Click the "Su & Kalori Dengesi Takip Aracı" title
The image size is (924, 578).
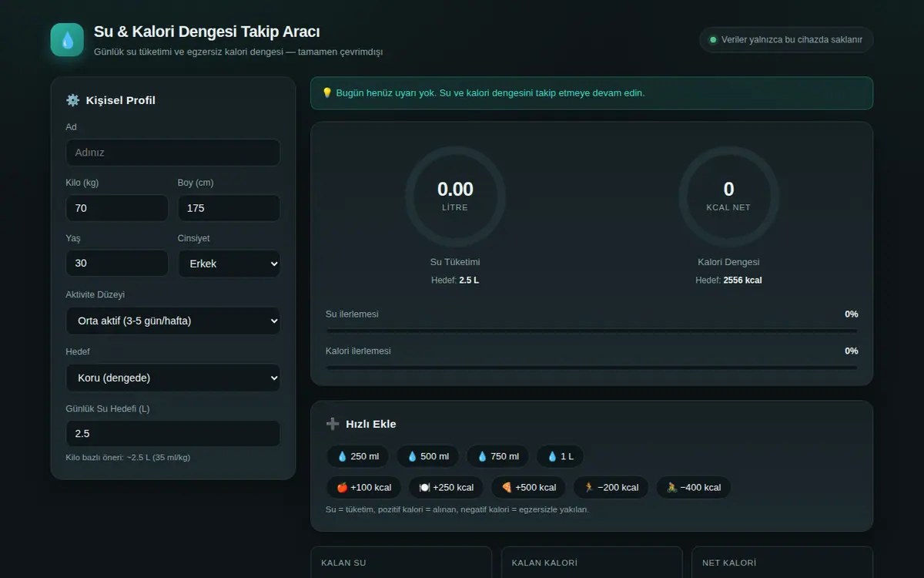[207, 32]
